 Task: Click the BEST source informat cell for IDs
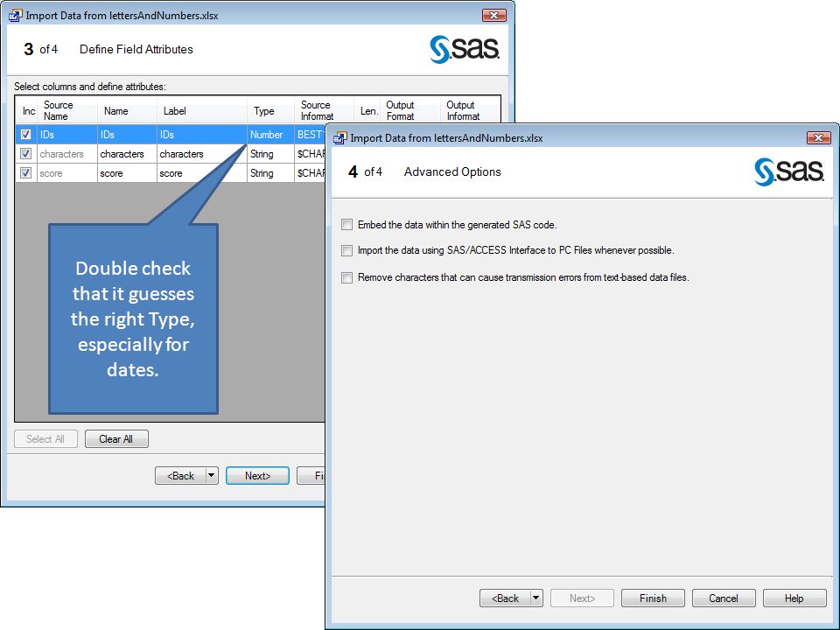310,135
